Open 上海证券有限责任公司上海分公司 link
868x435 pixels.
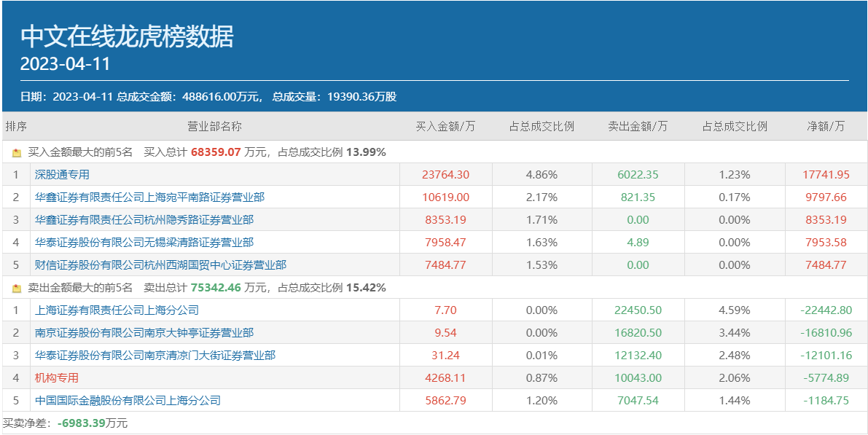tap(117, 310)
